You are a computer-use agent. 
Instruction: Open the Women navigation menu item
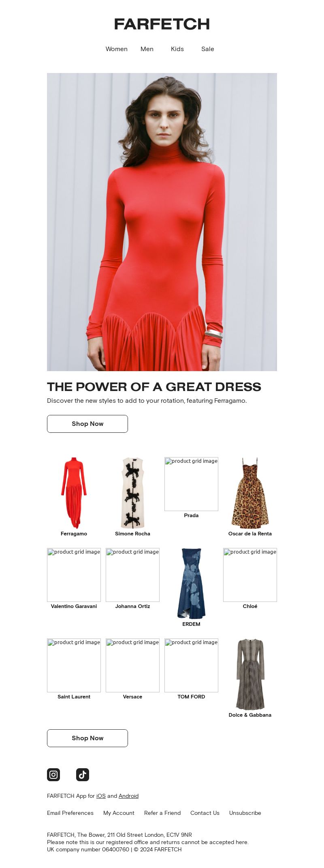tap(117, 49)
